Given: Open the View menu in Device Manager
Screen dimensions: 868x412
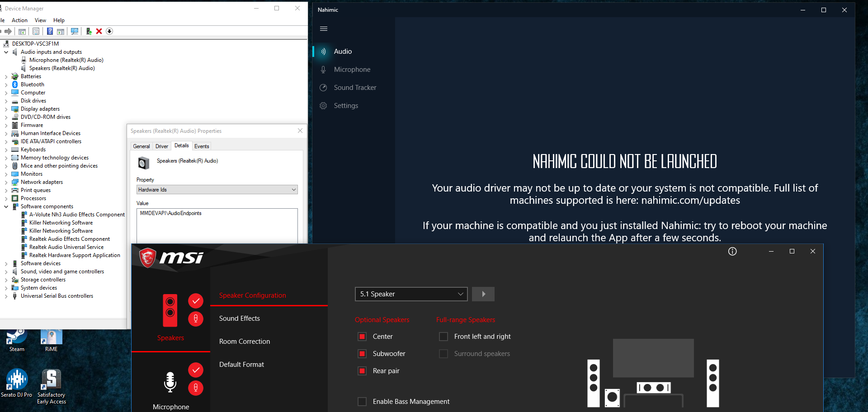Looking at the screenshot, I should [40, 20].
